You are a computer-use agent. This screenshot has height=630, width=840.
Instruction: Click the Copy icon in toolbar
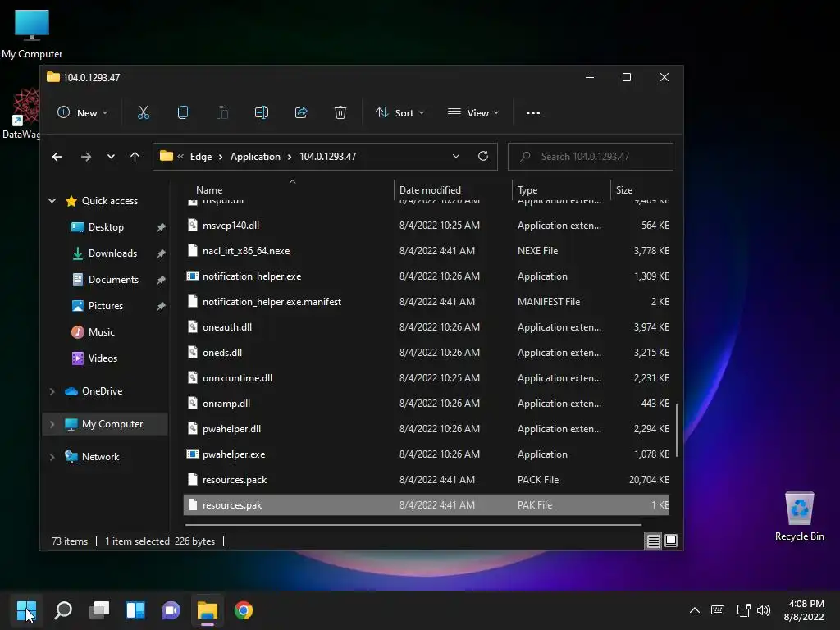click(x=183, y=112)
